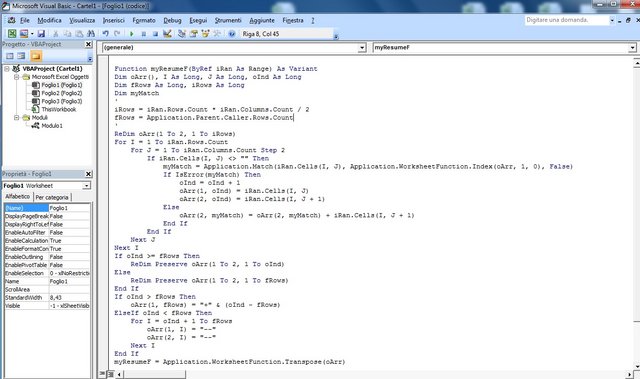Close the Proprietà - Foglio1 panel
The image size is (640, 379).
click(89, 174)
